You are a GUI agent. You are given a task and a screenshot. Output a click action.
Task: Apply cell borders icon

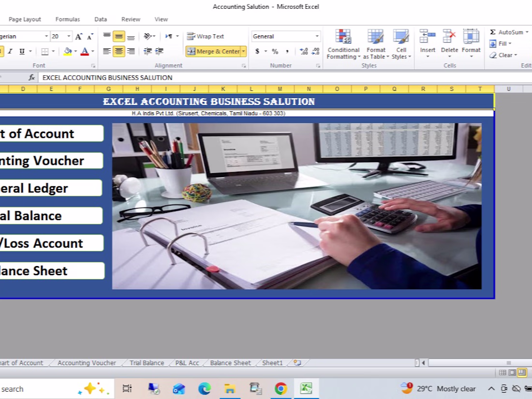click(45, 51)
